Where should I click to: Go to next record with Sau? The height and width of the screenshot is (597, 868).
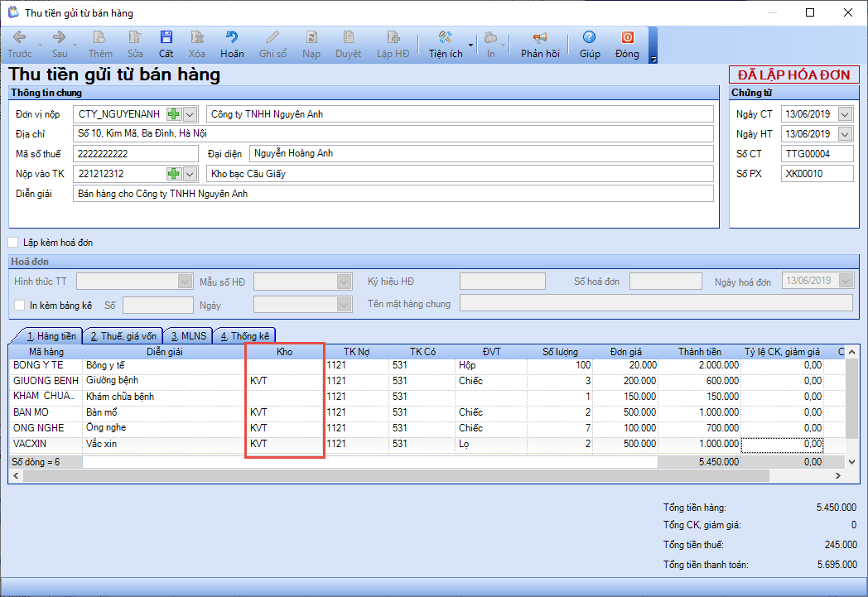60,44
